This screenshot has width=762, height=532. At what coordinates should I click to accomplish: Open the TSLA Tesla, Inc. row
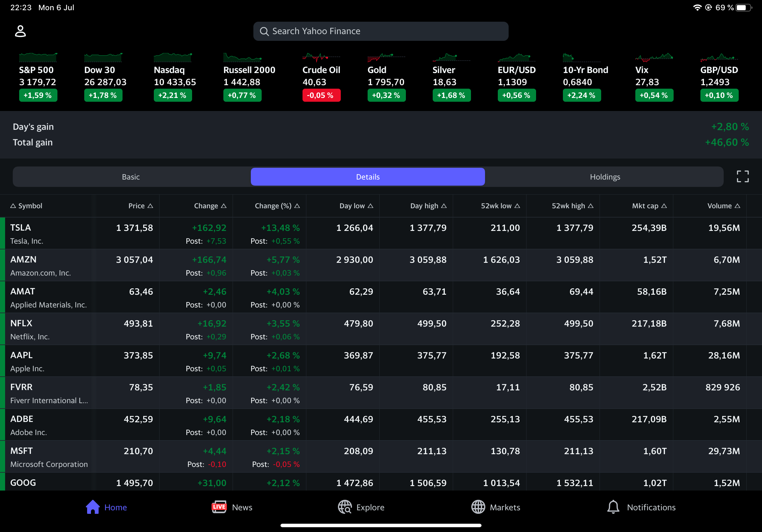(381, 233)
